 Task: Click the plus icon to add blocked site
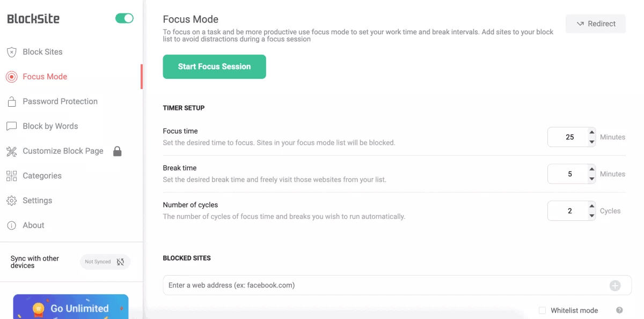[x=615, y=285]
